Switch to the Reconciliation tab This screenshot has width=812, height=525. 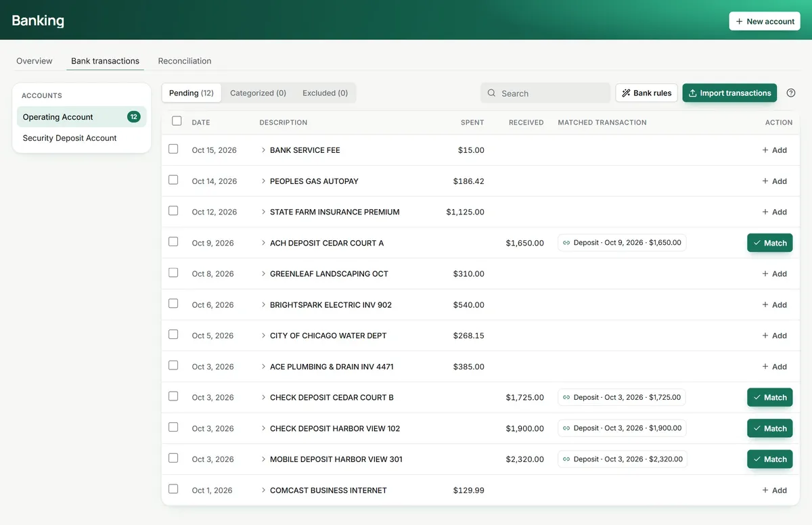[x=185, y=61]
